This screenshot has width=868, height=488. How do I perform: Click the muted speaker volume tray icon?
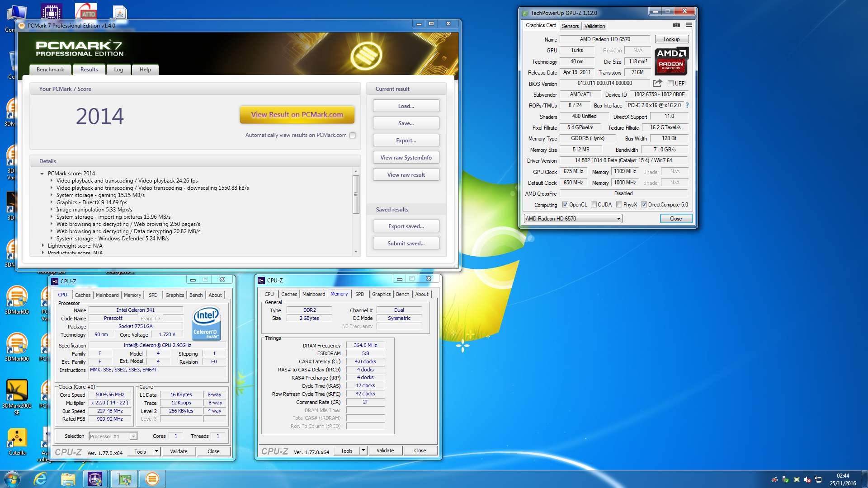click(807, 479)
